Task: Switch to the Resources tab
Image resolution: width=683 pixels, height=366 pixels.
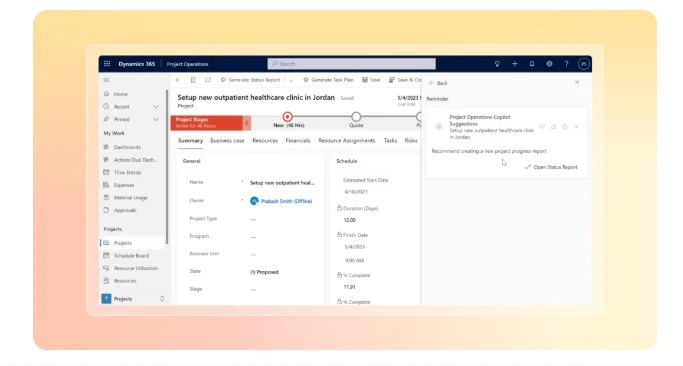Action: pyautogui.click(x=265, y=141)
